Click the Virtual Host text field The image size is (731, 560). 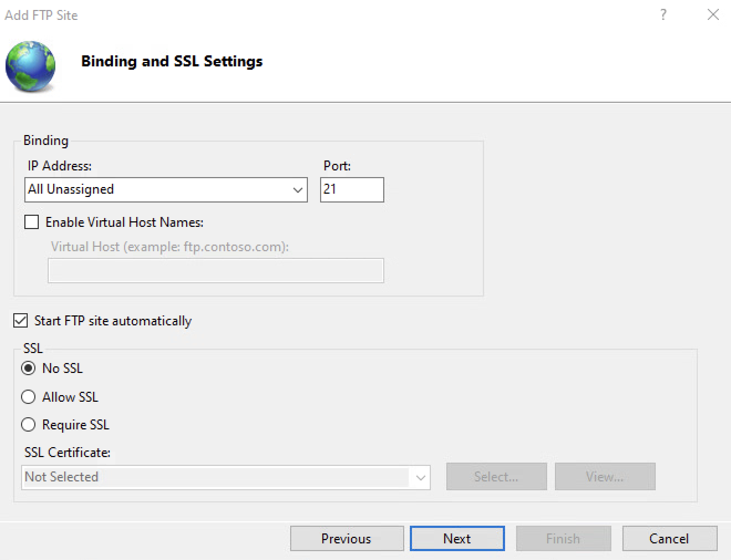pyautogui.click(x=215, y=271)
